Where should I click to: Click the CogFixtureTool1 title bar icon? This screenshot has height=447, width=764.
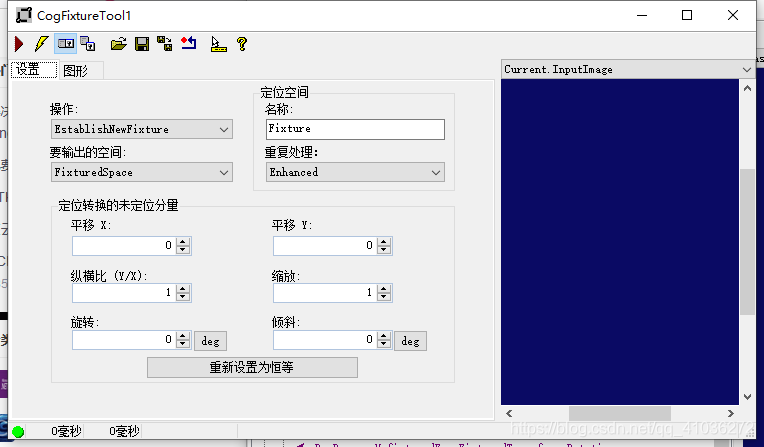tap(23, 15)
